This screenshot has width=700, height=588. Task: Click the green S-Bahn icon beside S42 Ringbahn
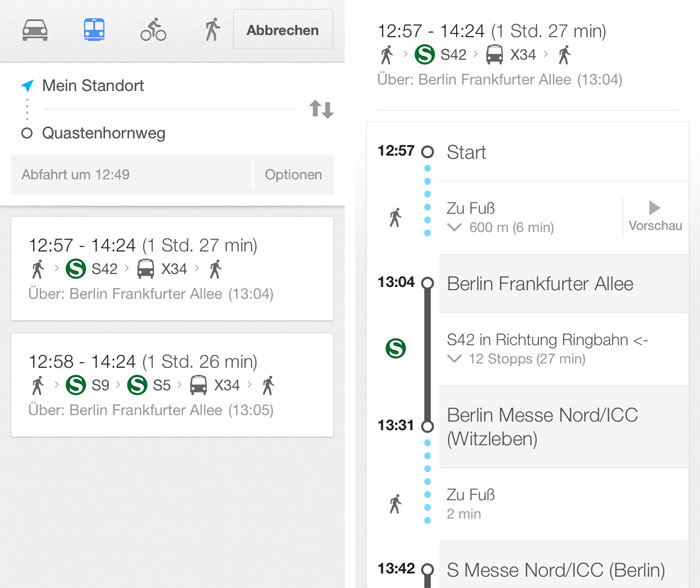click(396, 348)
